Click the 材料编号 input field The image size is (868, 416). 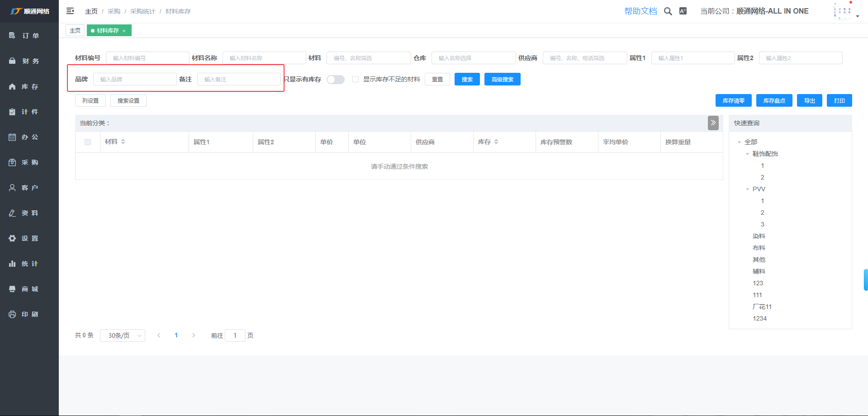(x=147, y=58)
